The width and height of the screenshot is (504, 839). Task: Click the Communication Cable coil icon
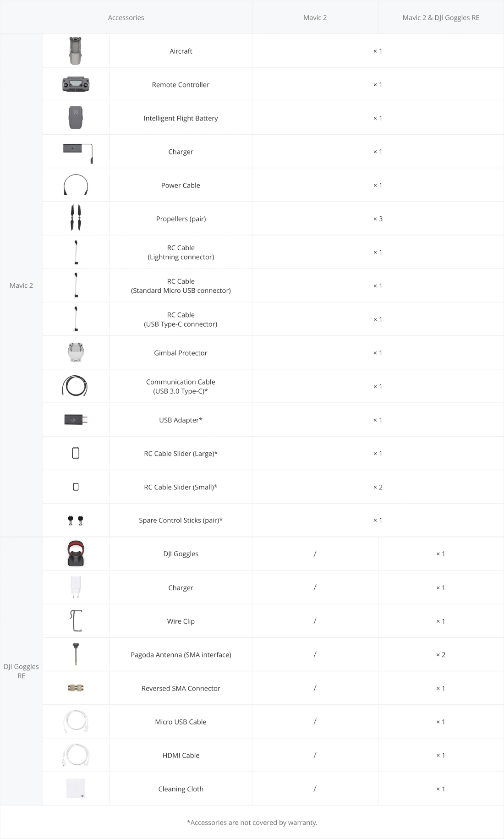pos(75,386)
